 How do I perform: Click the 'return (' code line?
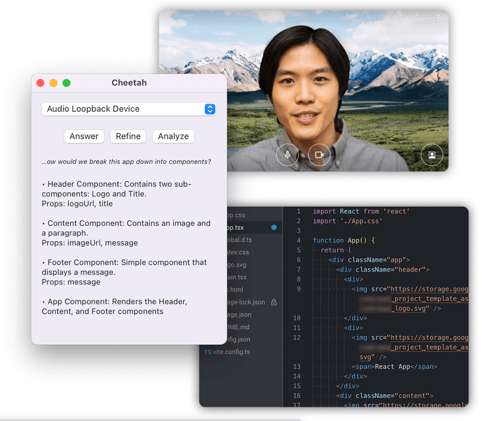(x=336, y=250)
